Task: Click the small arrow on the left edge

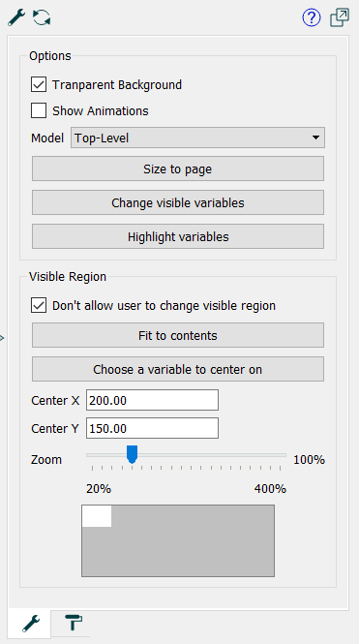Action: (2, 338)
